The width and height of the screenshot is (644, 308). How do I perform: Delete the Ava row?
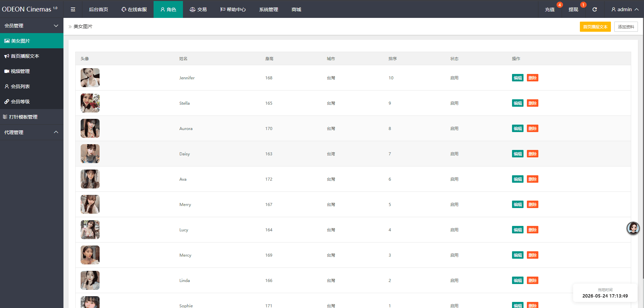coord(533,179)
